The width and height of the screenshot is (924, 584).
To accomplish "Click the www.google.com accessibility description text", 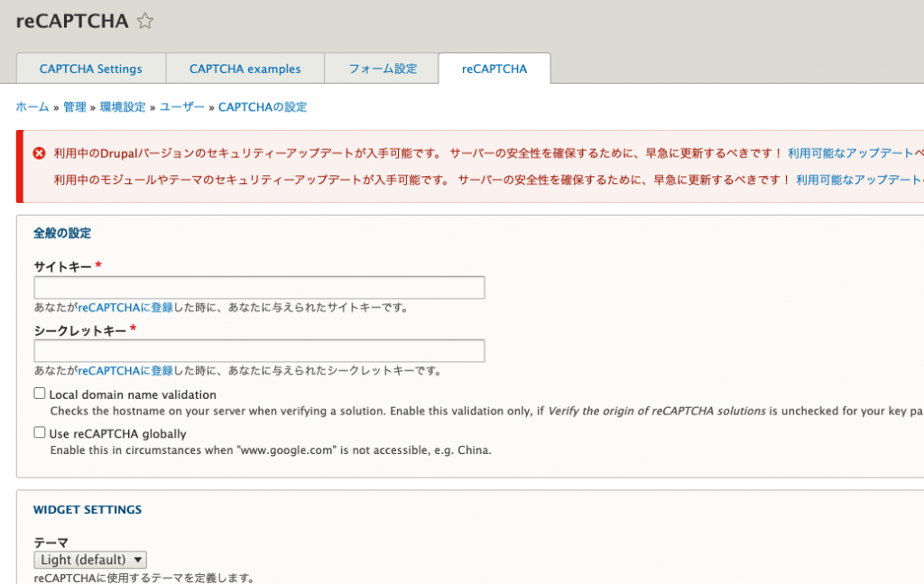I will coord(271,450).
